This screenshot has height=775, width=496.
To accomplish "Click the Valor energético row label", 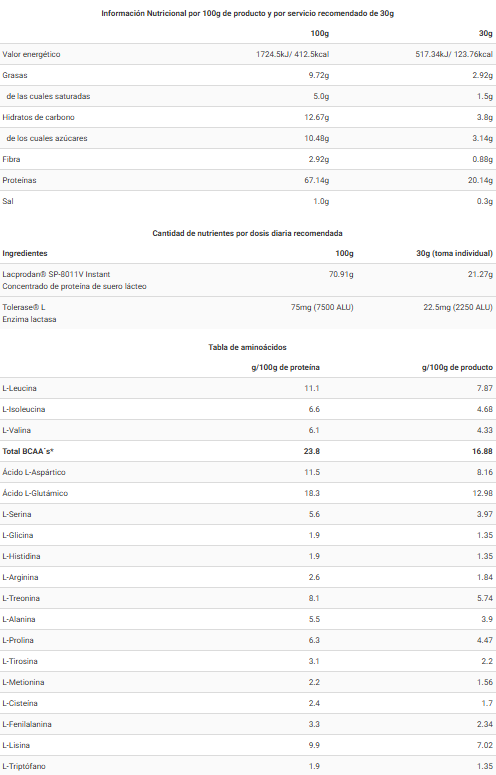I will pos(31,54).
